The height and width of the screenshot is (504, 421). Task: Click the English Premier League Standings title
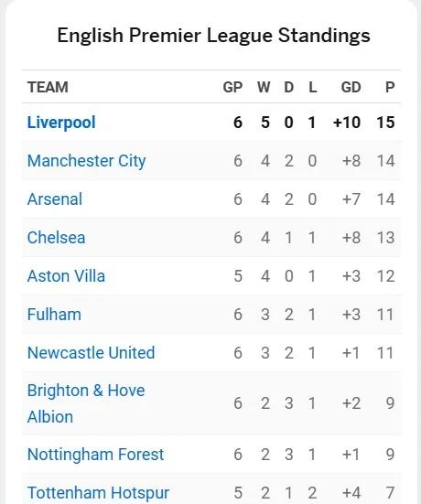pyautogui.click(x=213, y=36)
